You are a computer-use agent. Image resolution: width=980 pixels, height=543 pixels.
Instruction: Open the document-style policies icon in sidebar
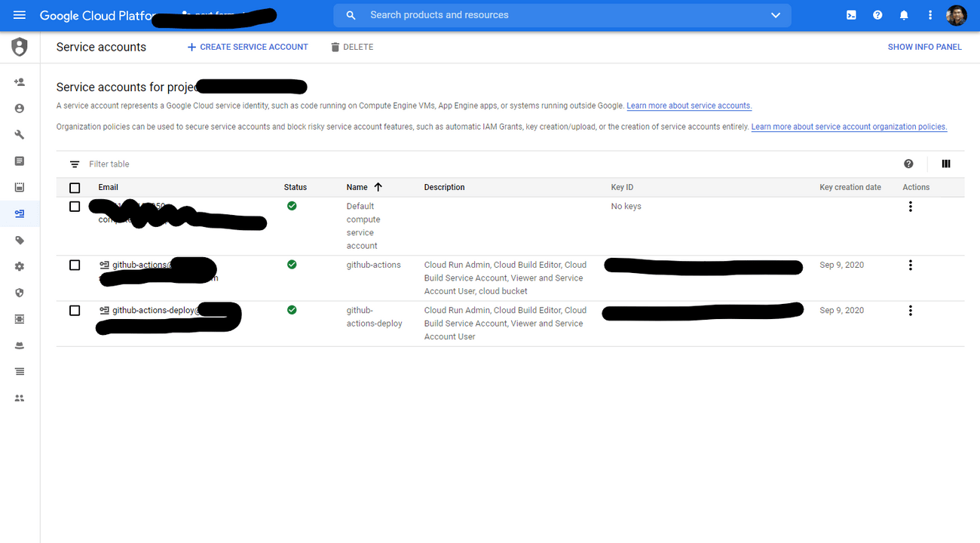(20, 161)
